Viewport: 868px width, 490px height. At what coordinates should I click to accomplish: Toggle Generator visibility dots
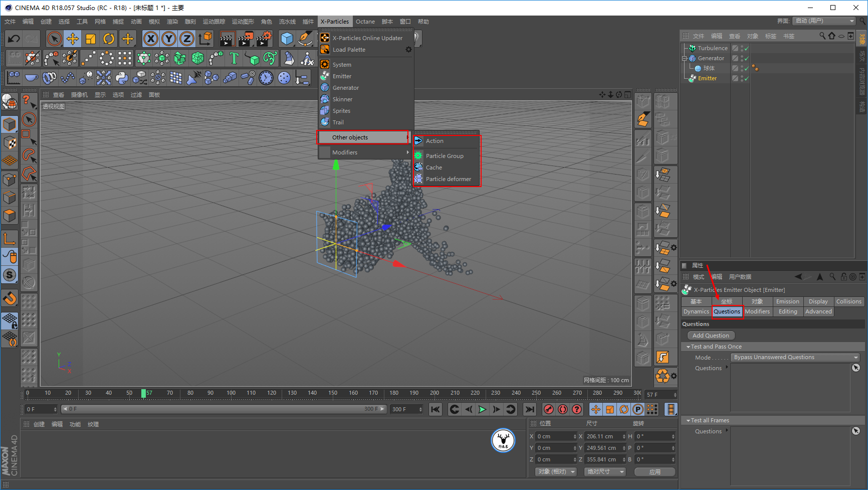tap(742, 59)
